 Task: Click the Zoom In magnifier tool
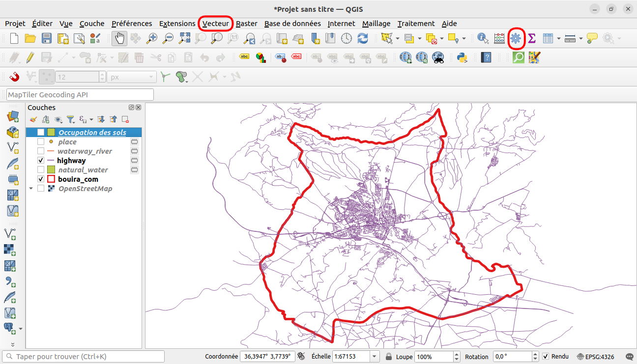tap(152, 38)
